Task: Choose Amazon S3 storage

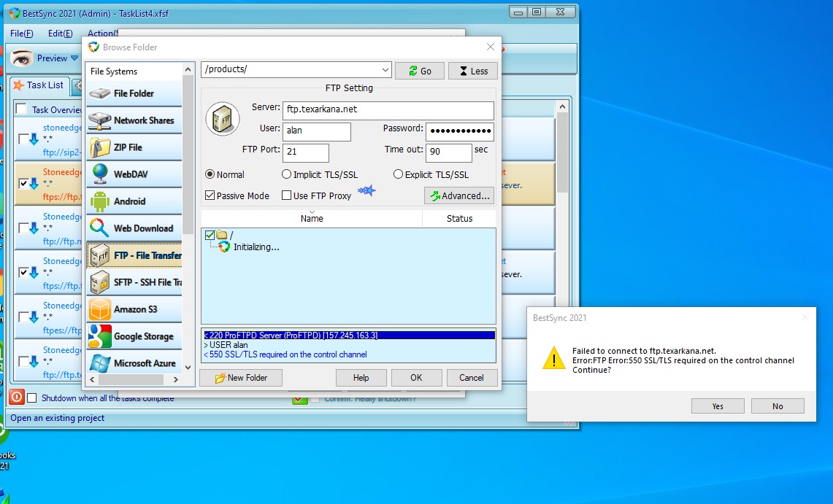Action: [x=134, y=310]
